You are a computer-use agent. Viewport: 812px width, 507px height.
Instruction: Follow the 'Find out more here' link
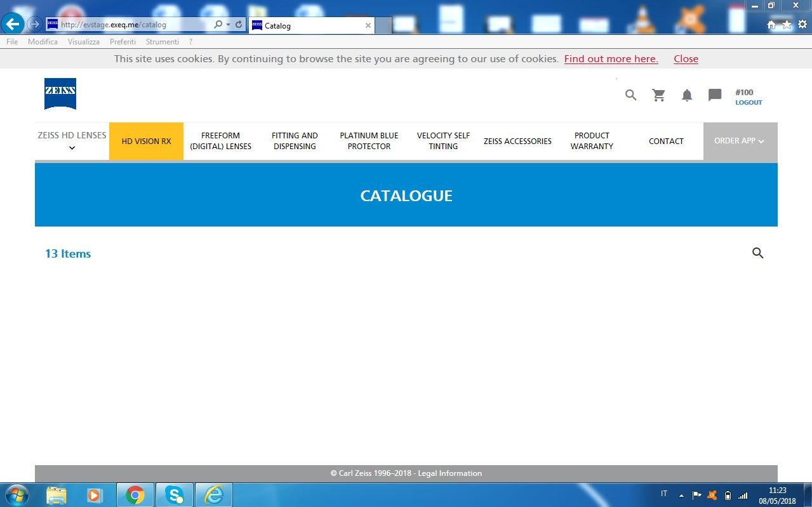point(611,59)
